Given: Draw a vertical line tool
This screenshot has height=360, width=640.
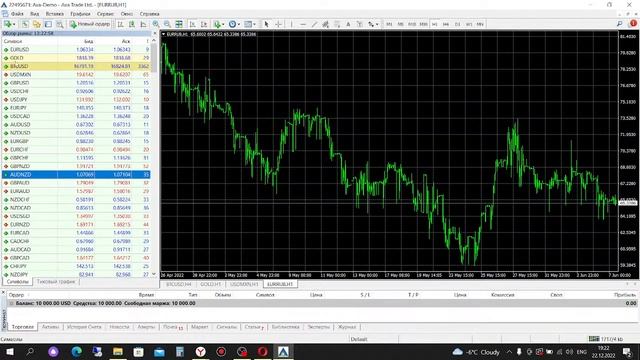Looking at the screenshot, I should point(291,24).
